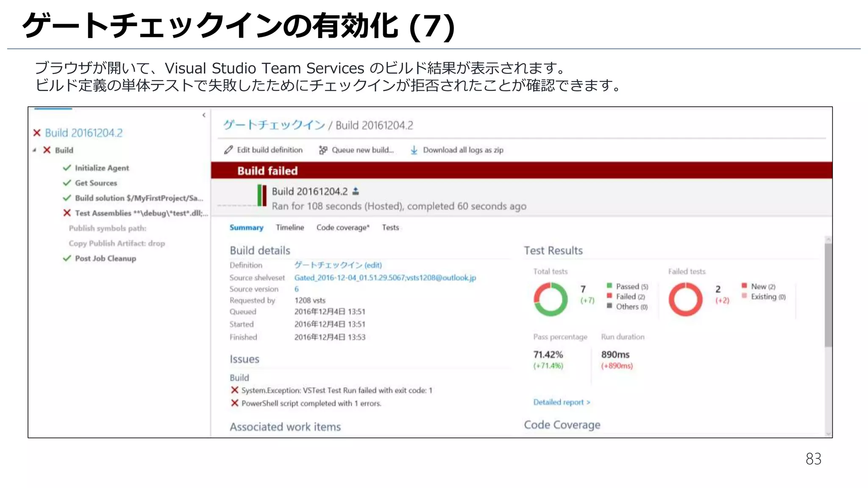Click Queue new build...
The image size is (868, 488).
pyautogui.click(x=363, y=150)
